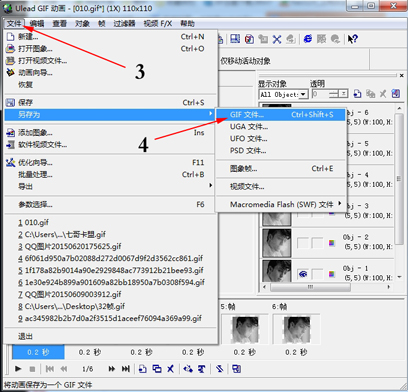The width and height of the screenshot is (408, 392).
Task: Open the 编辑 menu
Action: [37, 23]
